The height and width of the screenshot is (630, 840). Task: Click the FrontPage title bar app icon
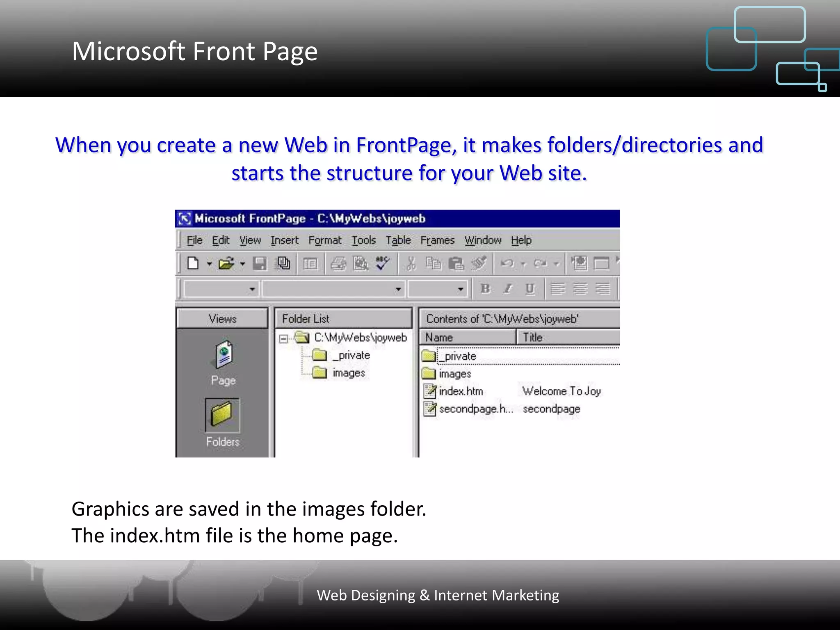click(x=184, y=219)
